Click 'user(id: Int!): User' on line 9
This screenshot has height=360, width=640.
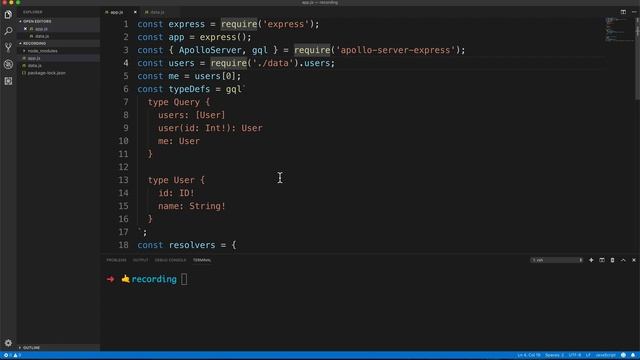tap(210, 128)
